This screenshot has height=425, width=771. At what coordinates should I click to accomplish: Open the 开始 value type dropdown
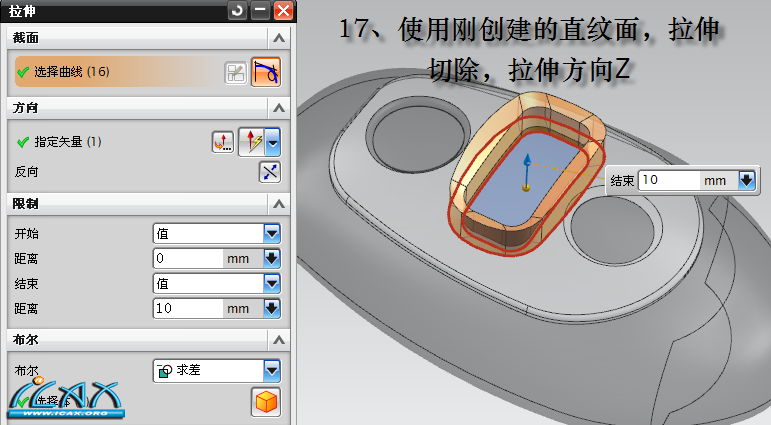pos(272,234)
